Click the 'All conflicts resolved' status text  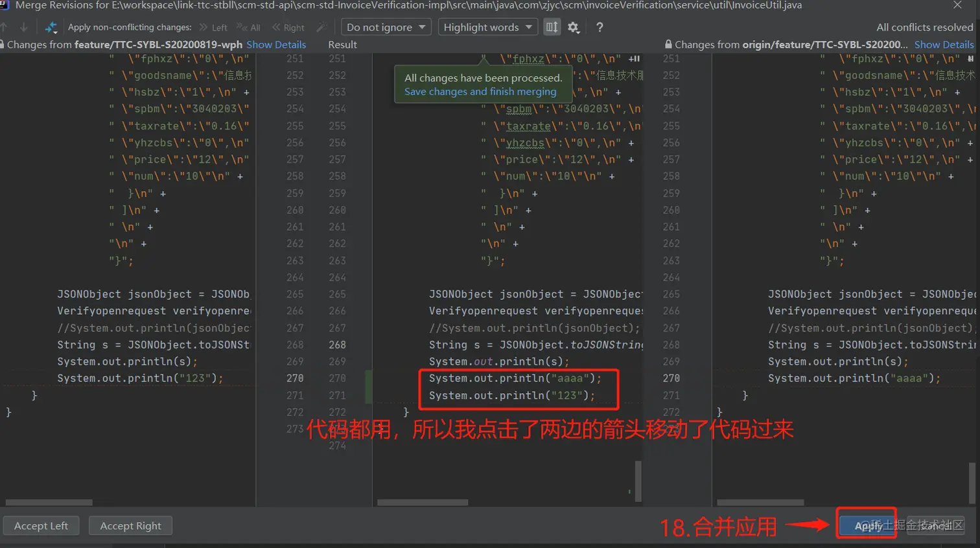click(x=925, y=27)
